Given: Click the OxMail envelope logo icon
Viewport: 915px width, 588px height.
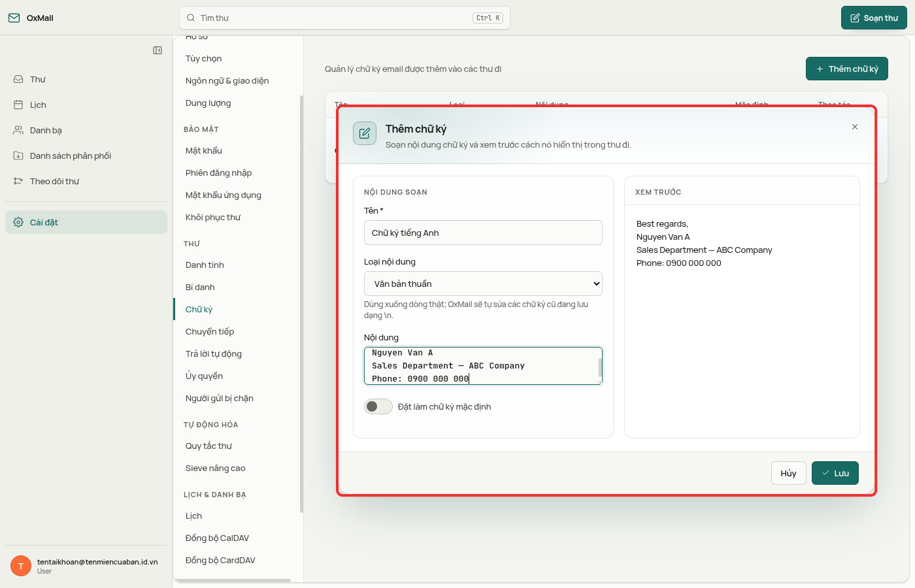Looking at the screenshot, I should [x=14, y=18].
